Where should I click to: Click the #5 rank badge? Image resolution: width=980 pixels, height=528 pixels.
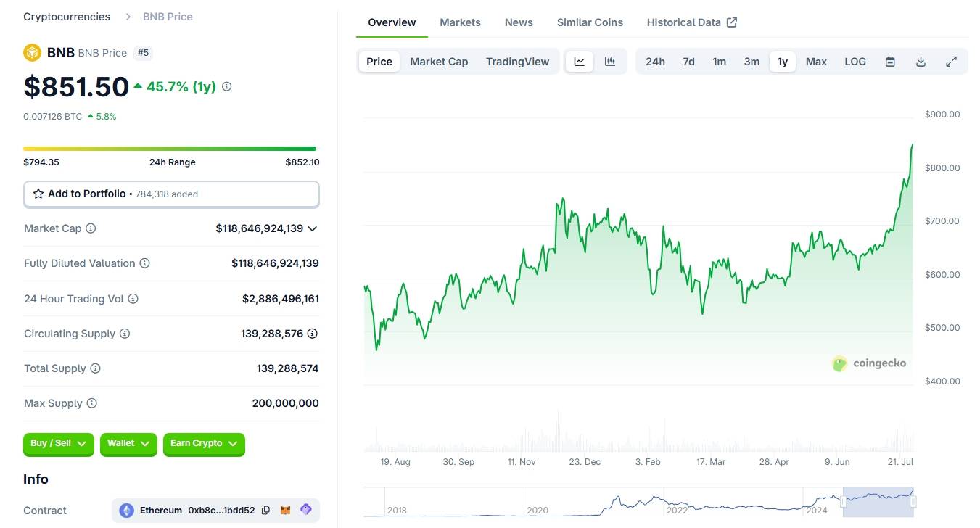(x=144, y=52)
